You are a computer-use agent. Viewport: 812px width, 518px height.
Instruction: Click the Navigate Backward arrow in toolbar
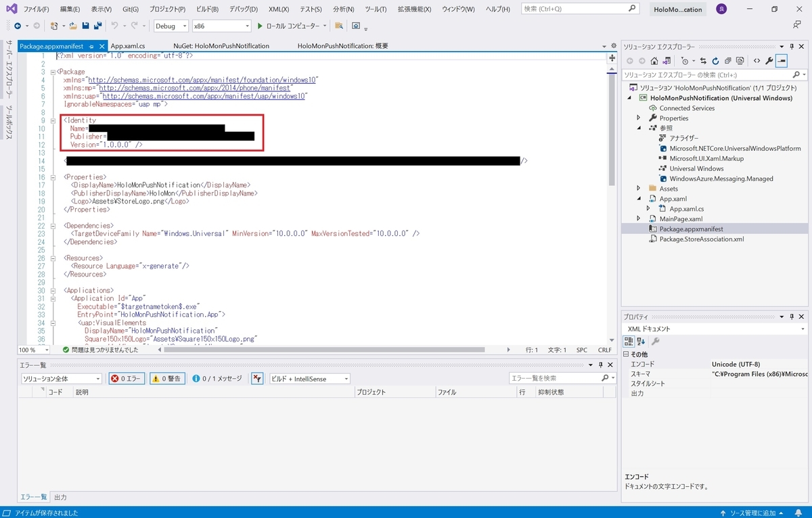18,26
